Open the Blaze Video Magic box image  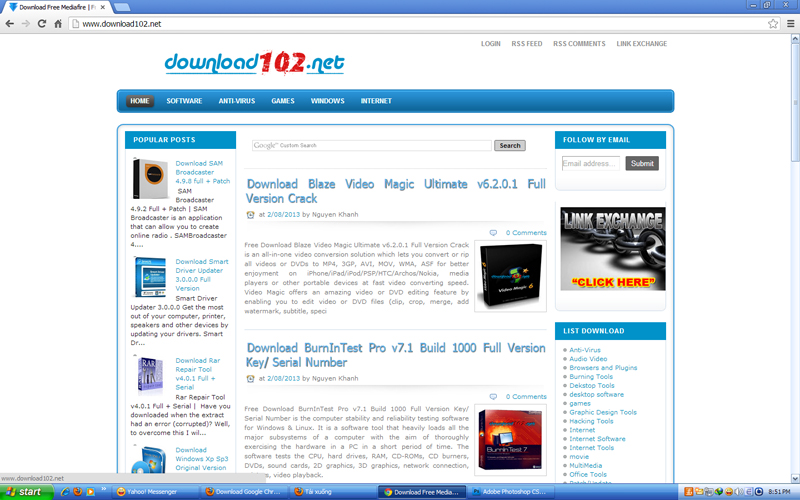[x=510, y=276]
